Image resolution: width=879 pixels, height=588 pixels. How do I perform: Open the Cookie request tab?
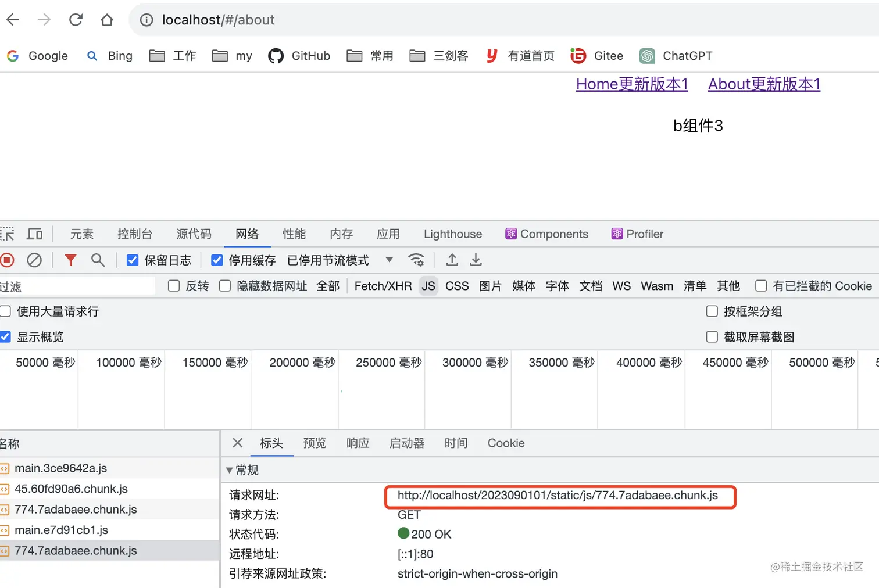pos(506,443)
